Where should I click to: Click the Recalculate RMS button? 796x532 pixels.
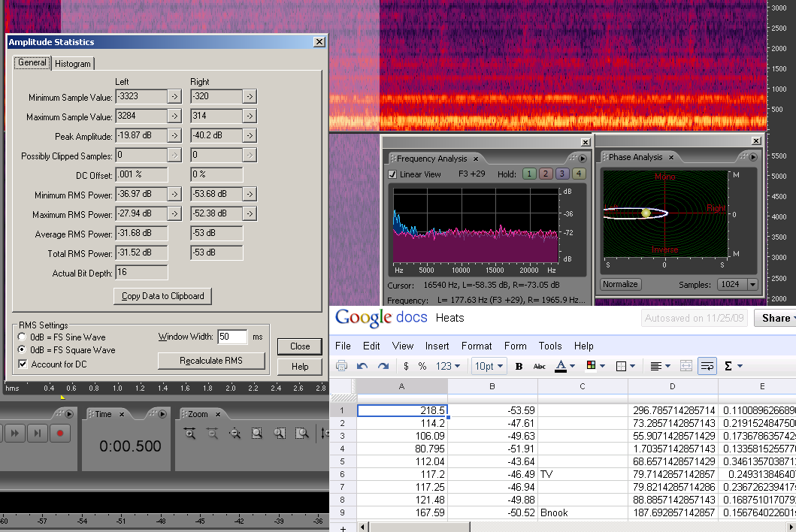[211, 361]
